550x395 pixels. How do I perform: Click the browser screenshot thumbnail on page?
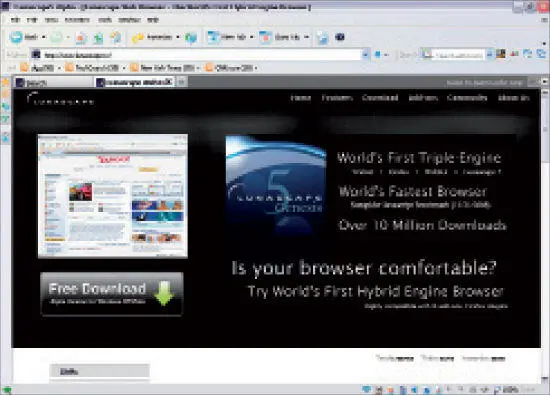113,196
